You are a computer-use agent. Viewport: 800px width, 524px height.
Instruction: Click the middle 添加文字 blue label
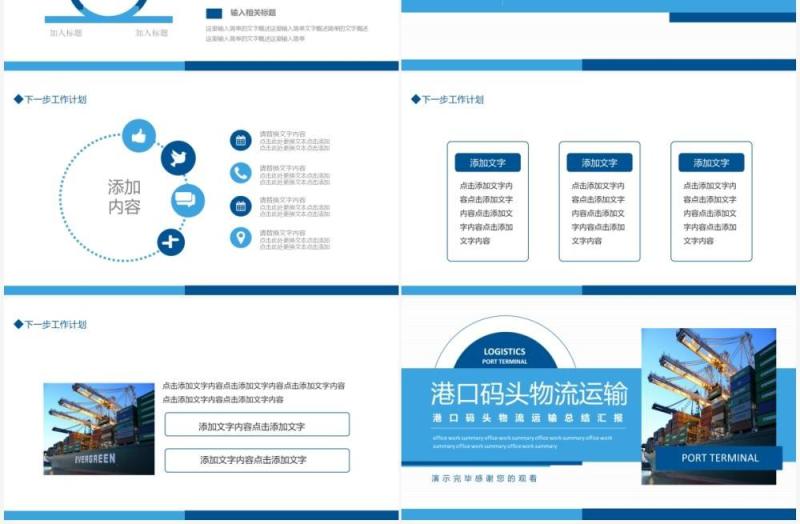tap(599, 163)
